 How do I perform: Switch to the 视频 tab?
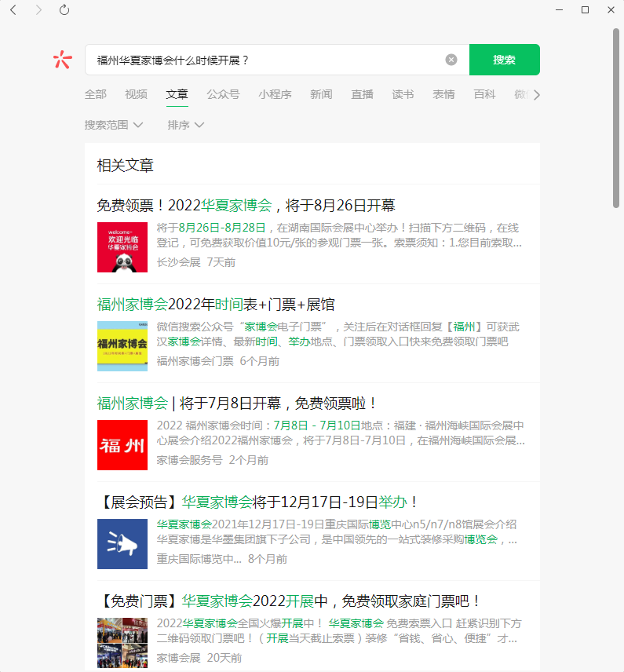pyautogui.click(x=137, y=94)
